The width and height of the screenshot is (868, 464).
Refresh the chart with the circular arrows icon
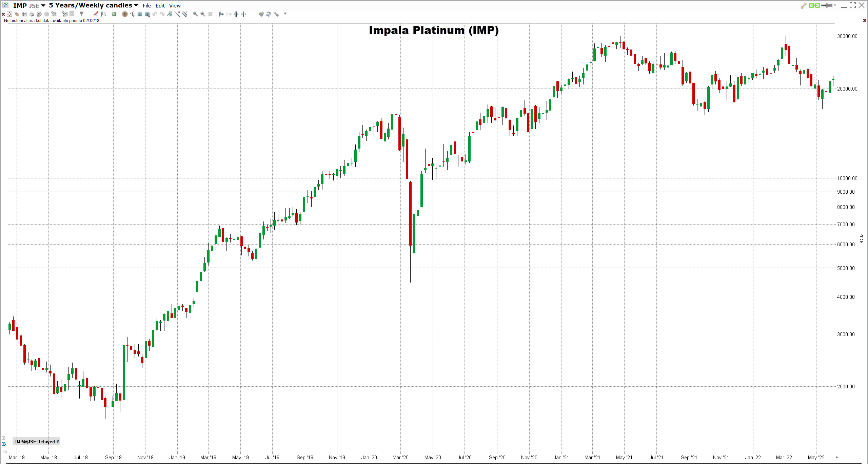point(269,14)
